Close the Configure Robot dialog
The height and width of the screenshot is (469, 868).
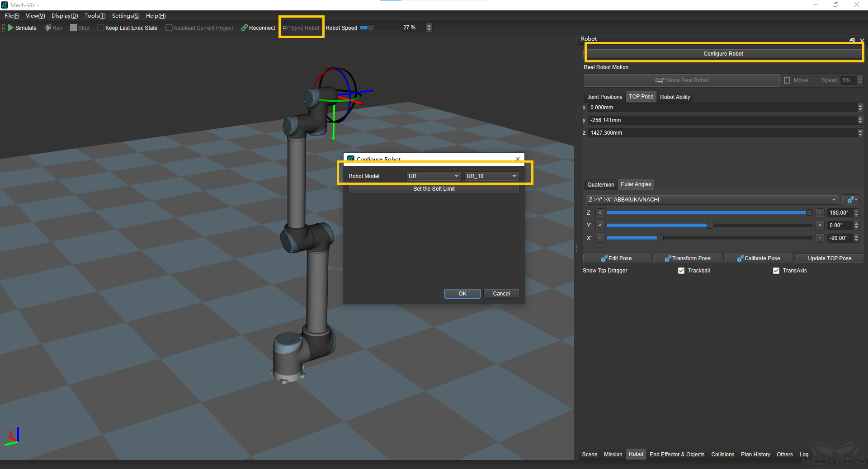click(517, 159)
